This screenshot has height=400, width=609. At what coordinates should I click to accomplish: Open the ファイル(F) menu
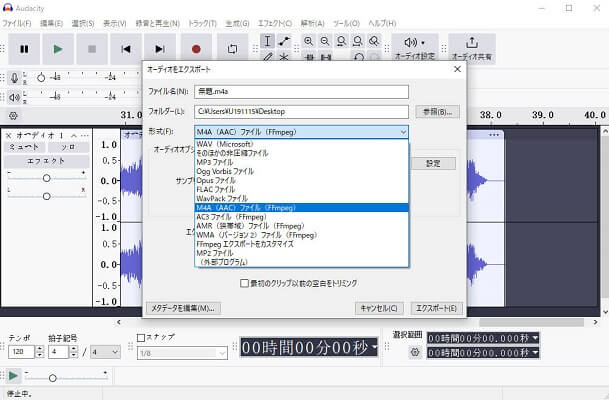click(17, 23)
